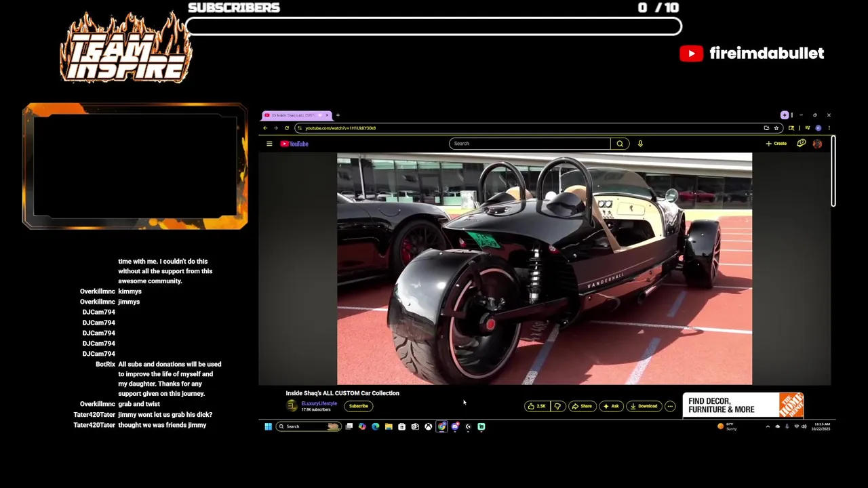Go forward with the browser forward arrow
The image size is (868, 488).
(x=275, y=128)
